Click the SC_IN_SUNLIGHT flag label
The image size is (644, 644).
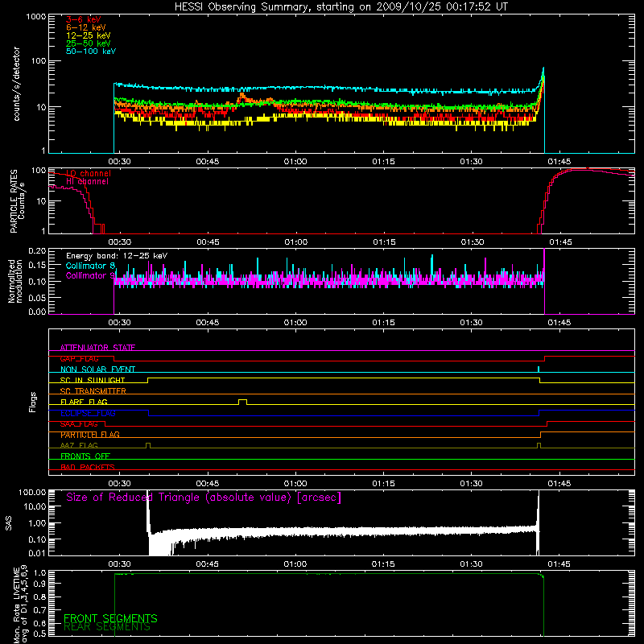click(93, 380)
